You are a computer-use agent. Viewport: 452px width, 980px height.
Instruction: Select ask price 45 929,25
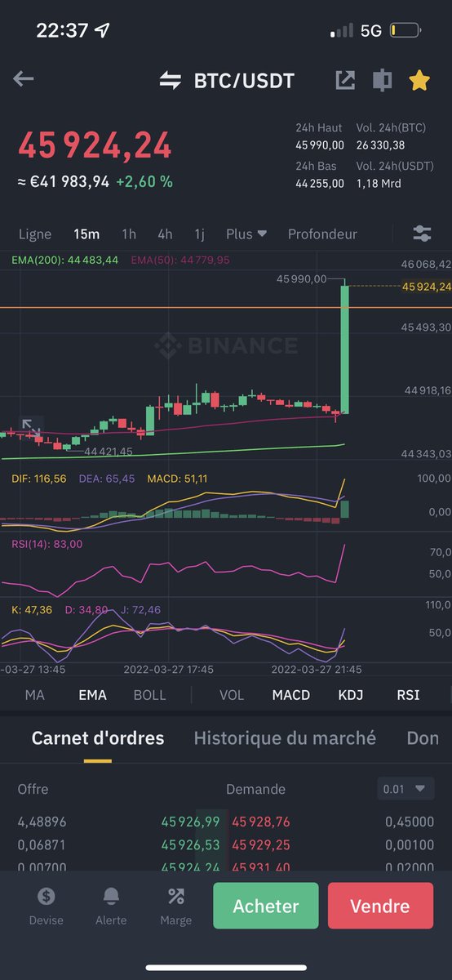(x=261, y=844)
